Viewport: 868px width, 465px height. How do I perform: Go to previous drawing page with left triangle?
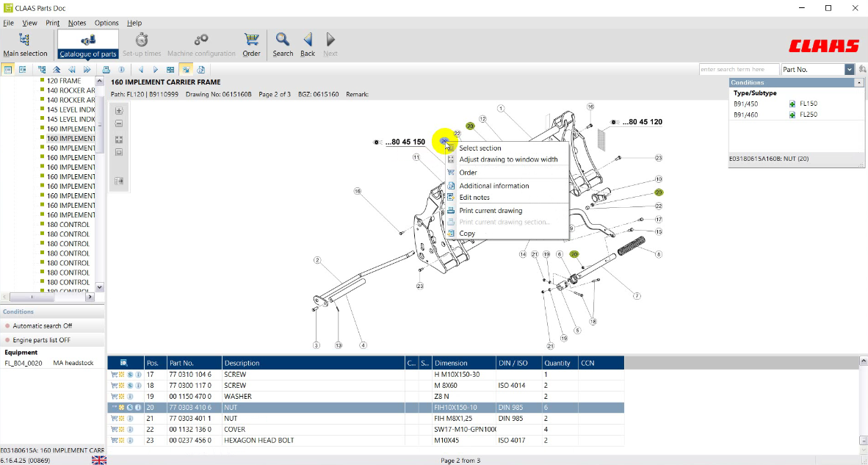pos(140,70)
